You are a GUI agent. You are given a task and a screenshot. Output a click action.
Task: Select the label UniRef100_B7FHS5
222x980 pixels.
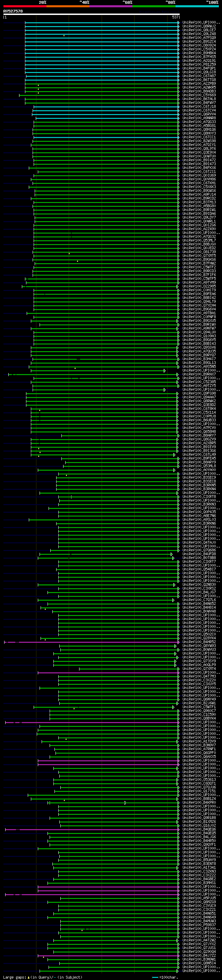199,57
